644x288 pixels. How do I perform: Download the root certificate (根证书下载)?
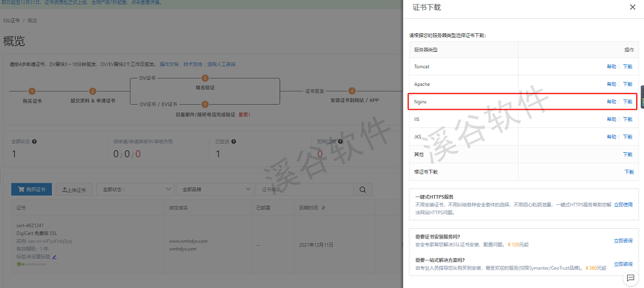[629, 172]
